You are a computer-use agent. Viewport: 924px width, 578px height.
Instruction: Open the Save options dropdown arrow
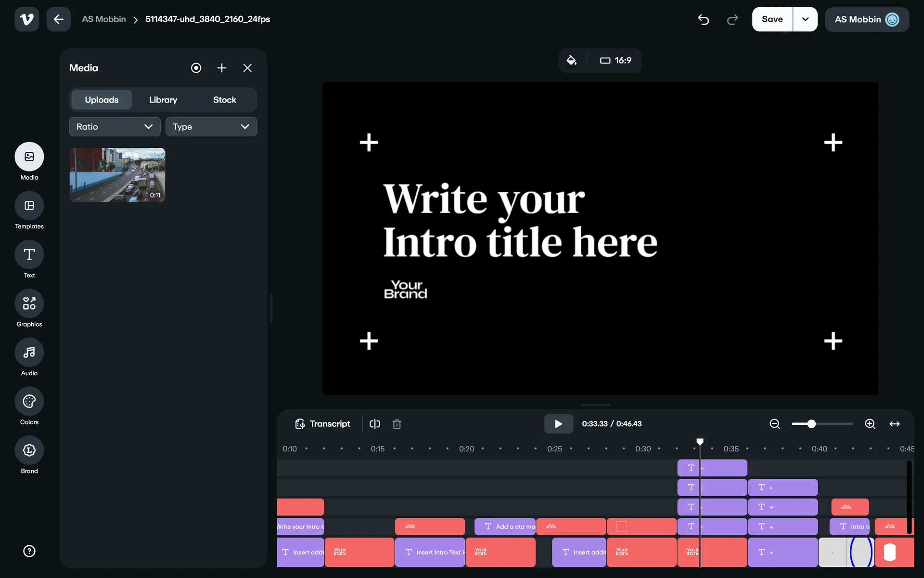click(x=805, y=19)
